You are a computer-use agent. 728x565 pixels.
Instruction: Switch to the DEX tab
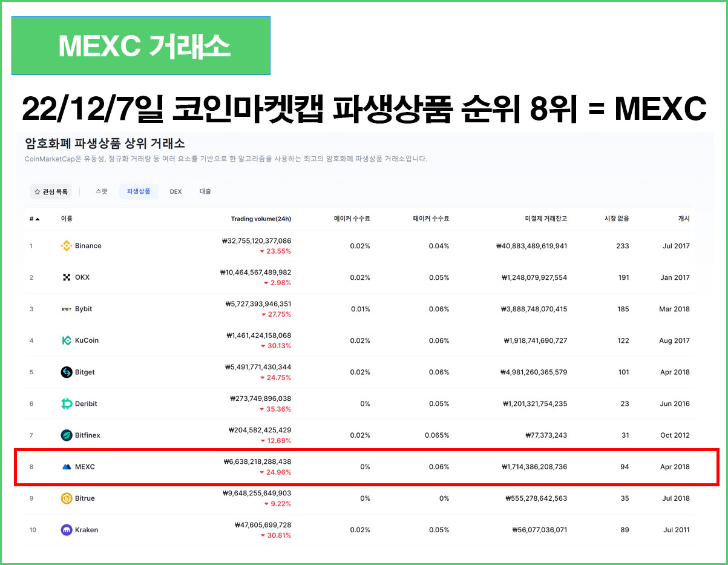click(175, 191)
